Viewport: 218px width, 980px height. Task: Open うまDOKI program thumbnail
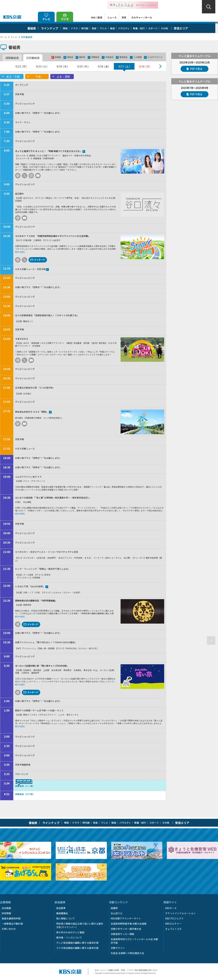(142, 349)
